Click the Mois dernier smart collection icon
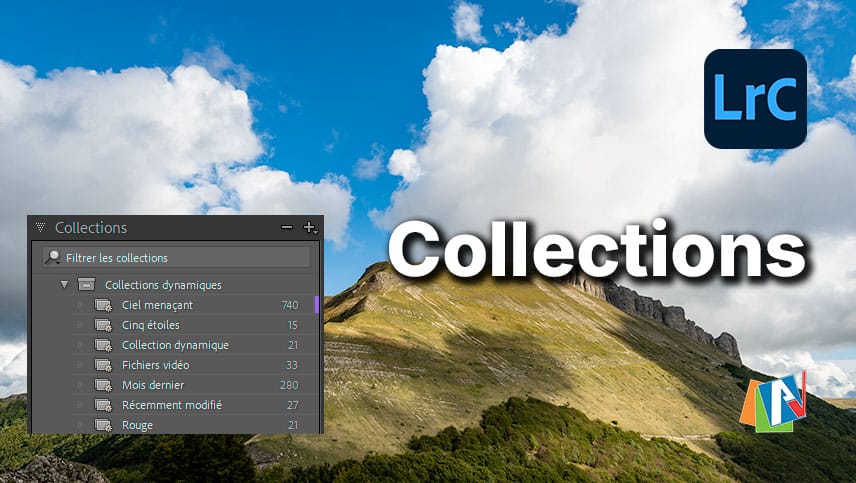Screen dimensions: 856x483 [103, 385]
